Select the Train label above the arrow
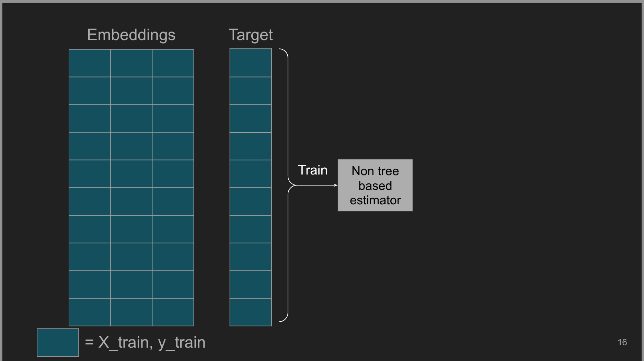Image resolution: width=644 pixels, height=361 pixels. [312, 170]
